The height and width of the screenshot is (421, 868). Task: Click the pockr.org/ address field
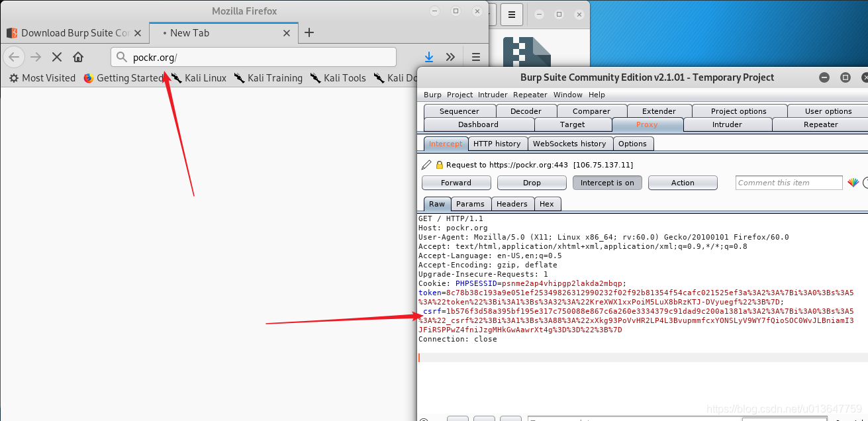(x=254, y=57)
